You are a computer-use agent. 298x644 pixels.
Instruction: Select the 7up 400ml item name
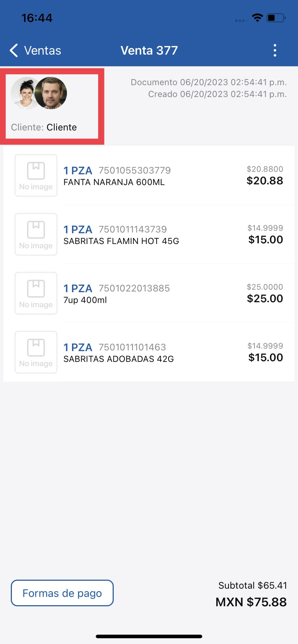tap(85, 300)
